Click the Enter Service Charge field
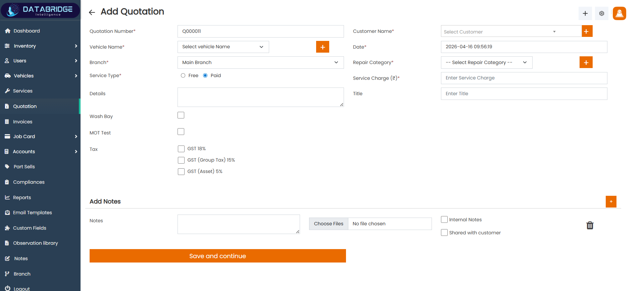The image size is (644, 291). (524, 78)
